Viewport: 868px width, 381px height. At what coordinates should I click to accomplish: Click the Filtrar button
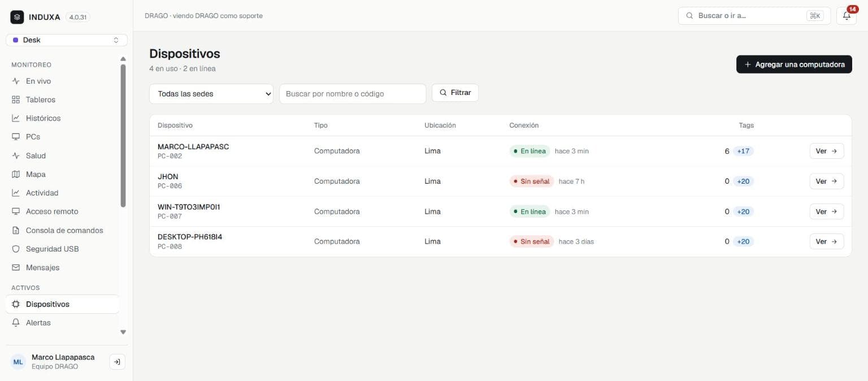[455, 93]
